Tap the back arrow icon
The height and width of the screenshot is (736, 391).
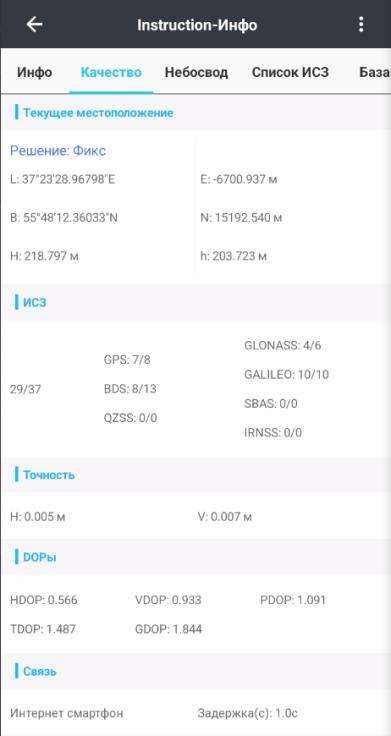click(x=34, y=24)
